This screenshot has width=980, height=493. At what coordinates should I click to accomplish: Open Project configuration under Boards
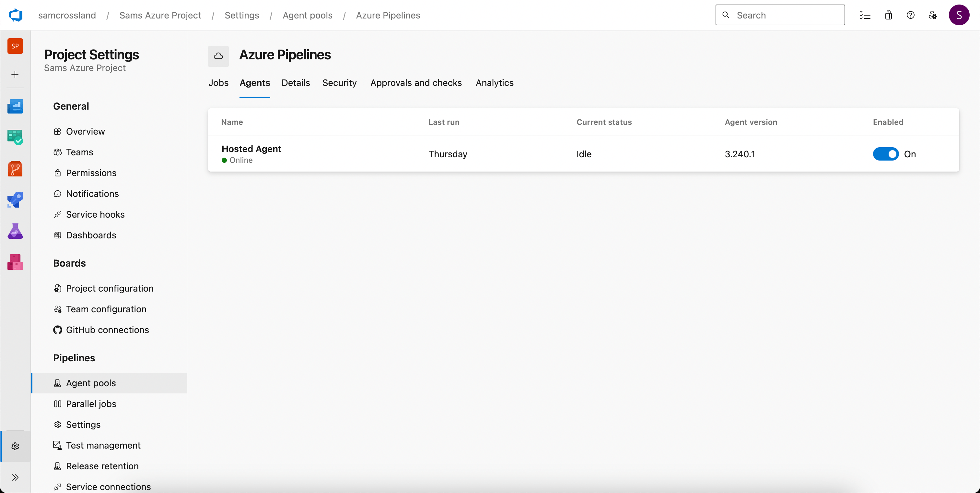tap(110, 289)
